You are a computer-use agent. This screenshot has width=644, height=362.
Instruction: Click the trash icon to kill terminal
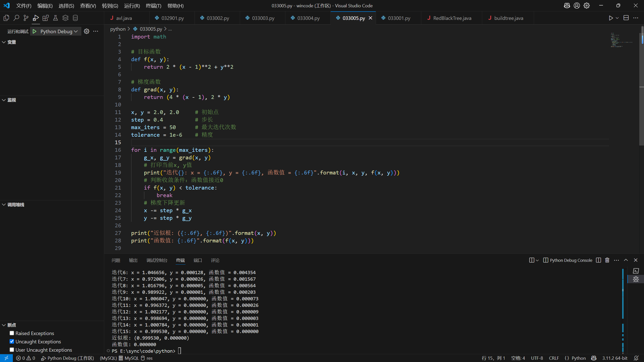(x=607, y=260)
